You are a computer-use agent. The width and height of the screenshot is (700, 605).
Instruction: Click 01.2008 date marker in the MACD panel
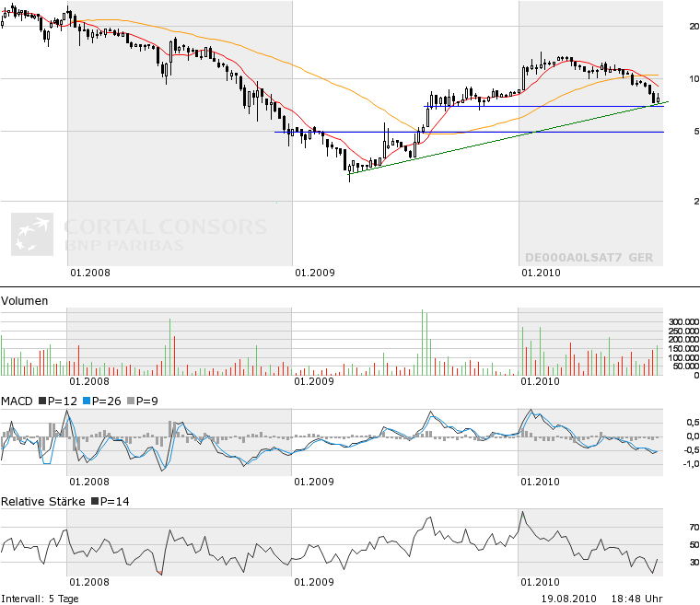coord(89,481)
